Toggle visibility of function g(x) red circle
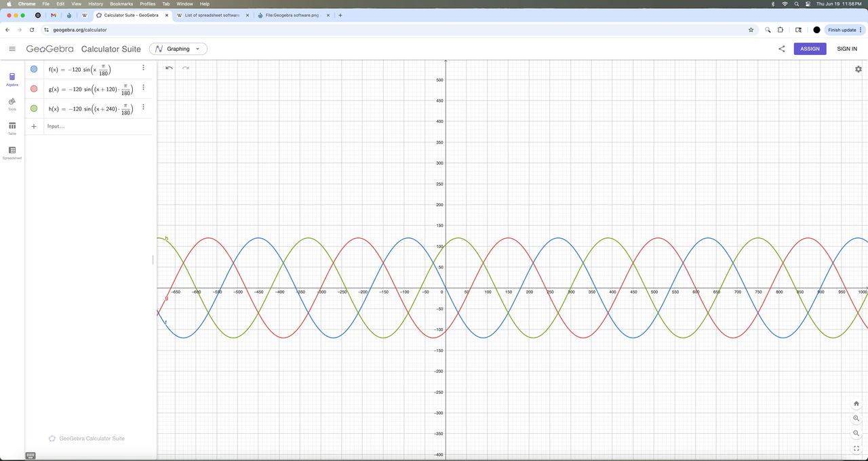This screenshot has width=868, height=461. coord(34,89)
